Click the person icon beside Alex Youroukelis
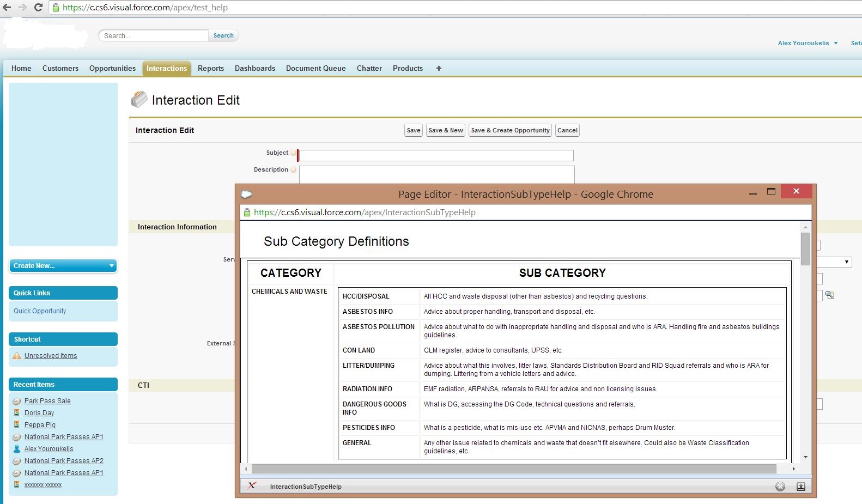The height and width of the screenshot is (504, 862). pyautogui.click(x=17, y=449)
